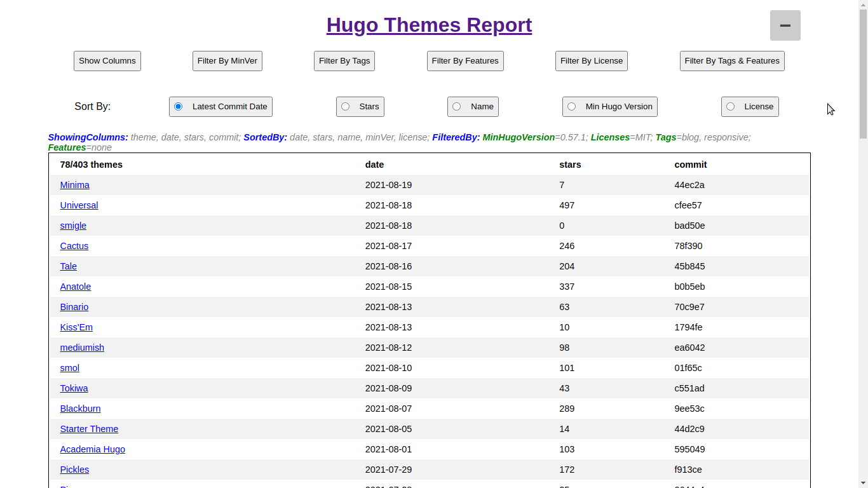Go to the Universal theme page

[x=79, y=205]
